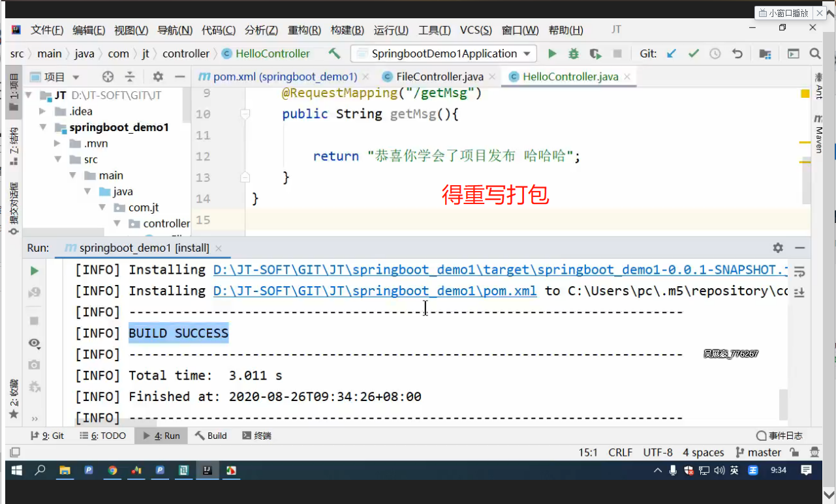Update project via Git blue arrow
Screen dimensions: 836x504
coord(672,53)
